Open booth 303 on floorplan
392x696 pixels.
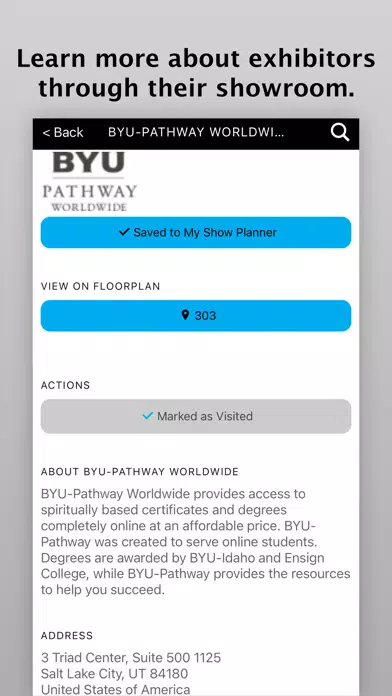coord(196,316)
